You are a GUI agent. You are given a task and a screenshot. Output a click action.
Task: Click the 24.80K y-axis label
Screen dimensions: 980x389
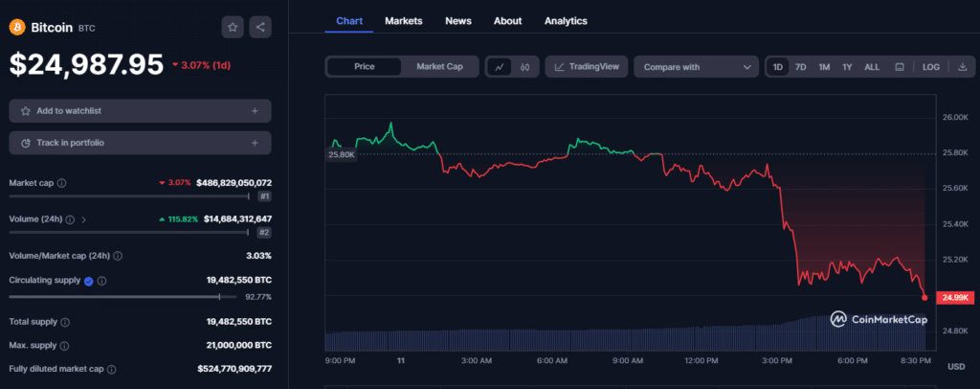point(956,331)
